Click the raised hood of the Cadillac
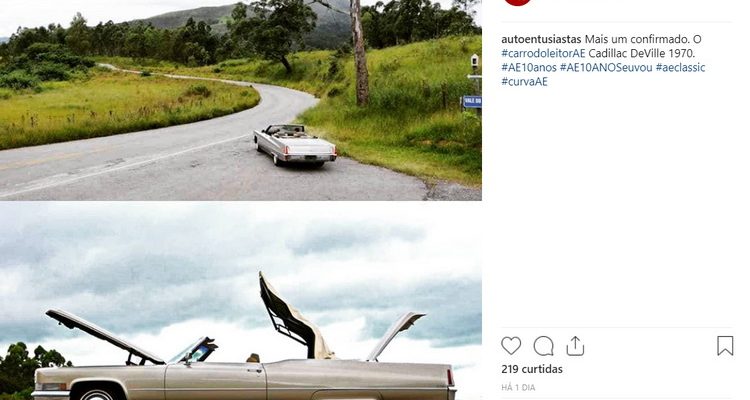This screenshot has height=400, width=750. point(104,336)
